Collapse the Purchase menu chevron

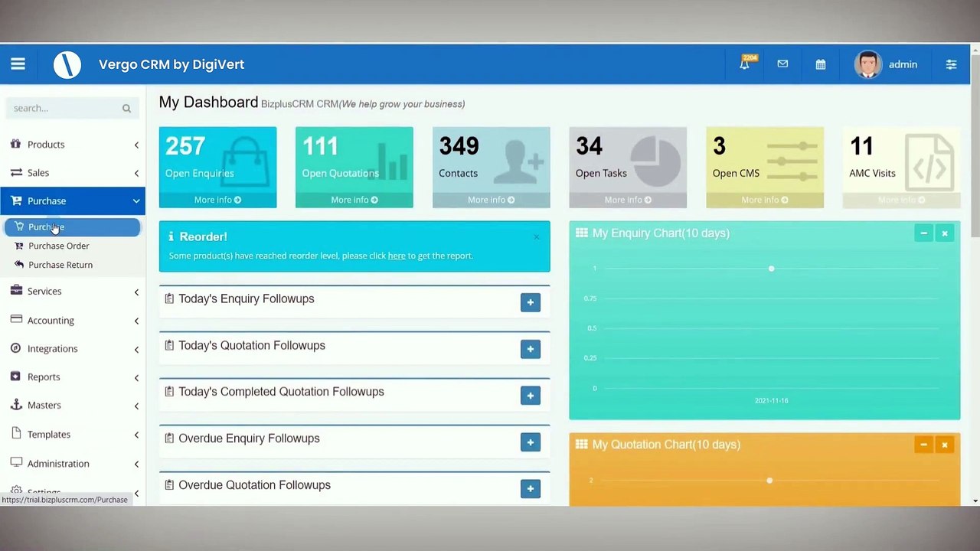(136, 201)
